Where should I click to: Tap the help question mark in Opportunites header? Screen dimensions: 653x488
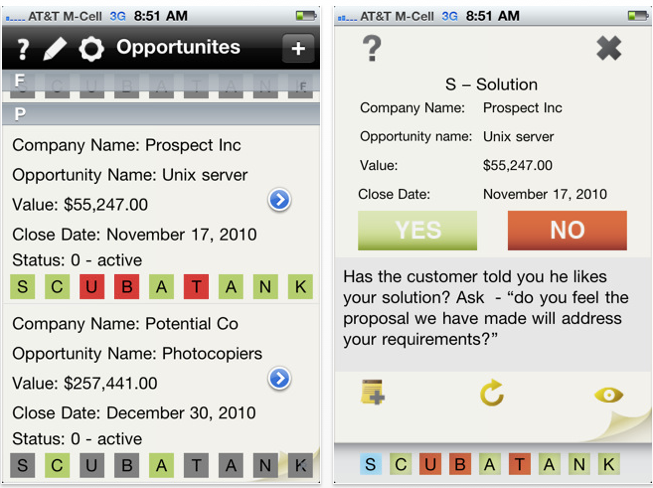click(x=23, y=49)
